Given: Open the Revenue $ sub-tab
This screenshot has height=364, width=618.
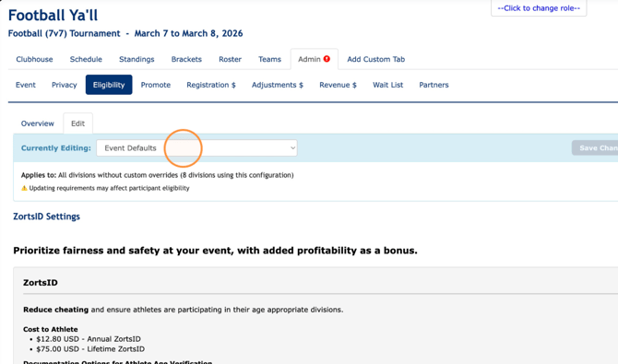Looking at the screenshot, I should 338,85.
